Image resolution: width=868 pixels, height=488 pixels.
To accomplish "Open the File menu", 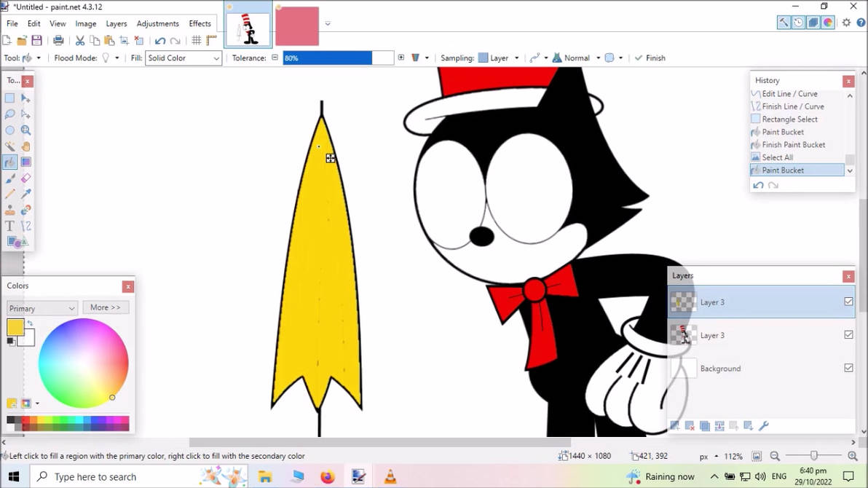I will pyautogui.click(x=12, y=24).
